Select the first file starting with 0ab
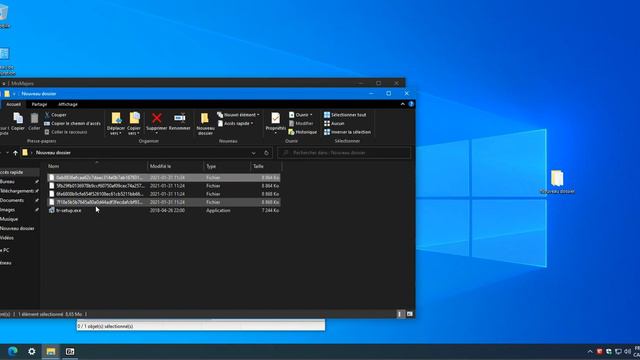 (164, 178)
